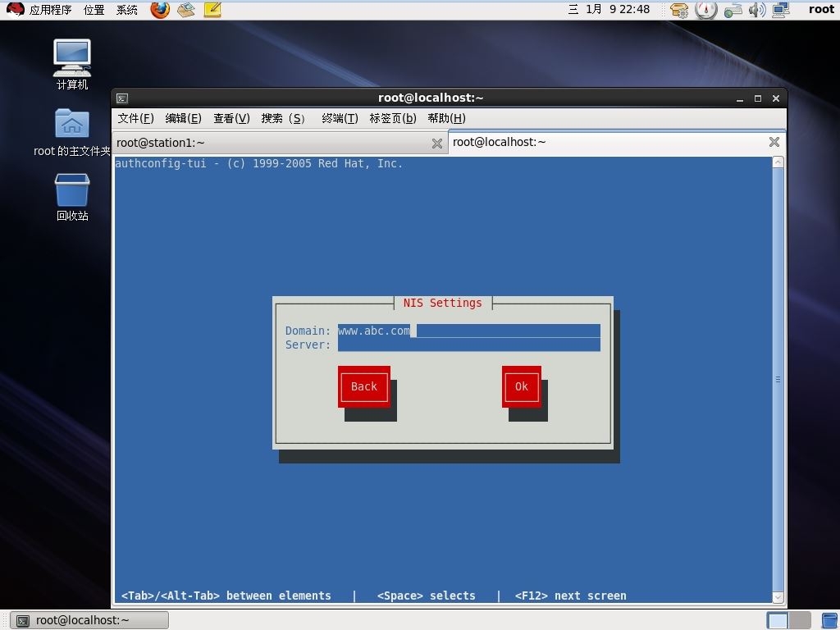Open the 标签页(b) menu
Viewport: 840px width, 630px height.
[x=393, y=118]
